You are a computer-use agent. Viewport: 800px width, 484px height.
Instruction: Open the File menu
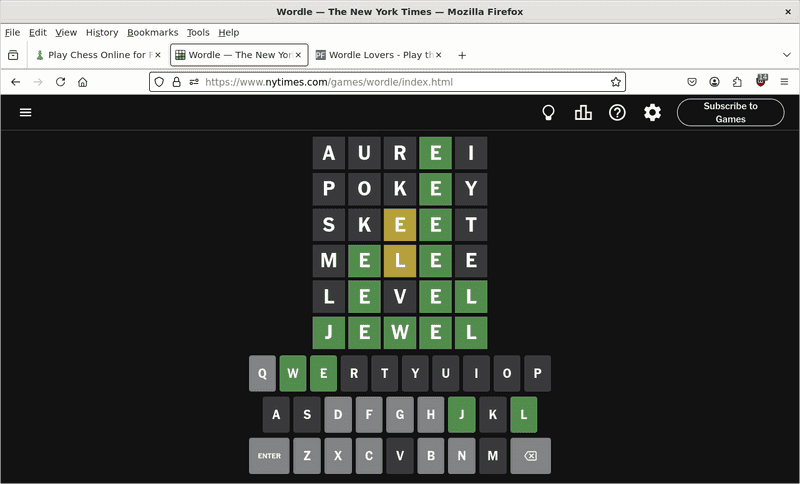[12, 33]
